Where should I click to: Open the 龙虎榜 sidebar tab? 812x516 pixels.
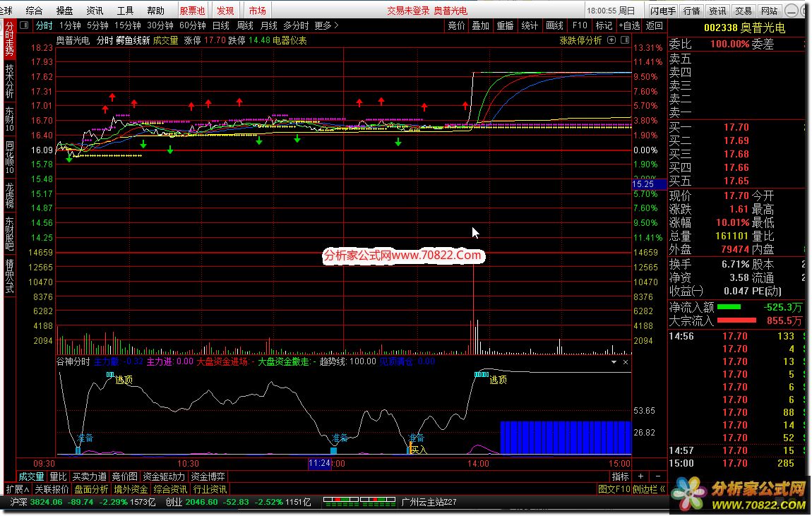[x=9, y=195]
